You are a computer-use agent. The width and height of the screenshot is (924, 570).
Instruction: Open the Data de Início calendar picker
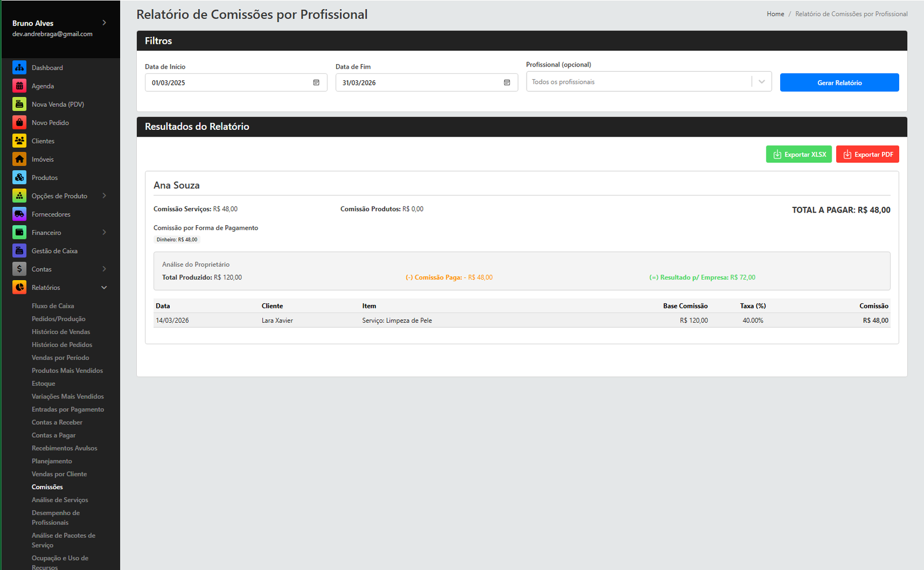click(x=316, y=83)
